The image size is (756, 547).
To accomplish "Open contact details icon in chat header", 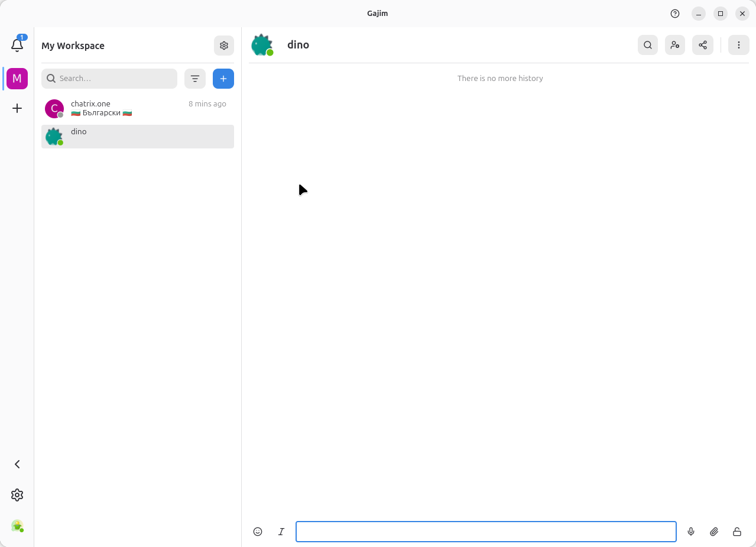I will pyautogui.click(x=675, y=45).
